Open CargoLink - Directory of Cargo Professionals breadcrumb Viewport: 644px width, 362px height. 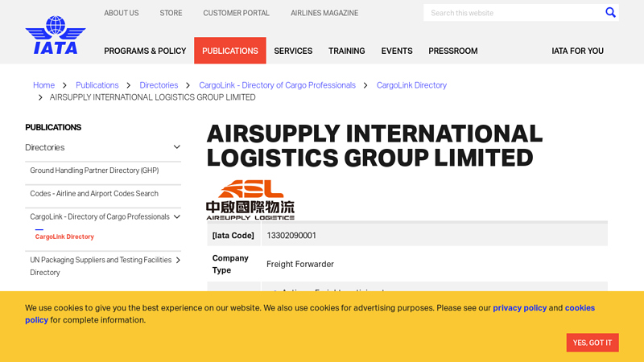[277, 85]
